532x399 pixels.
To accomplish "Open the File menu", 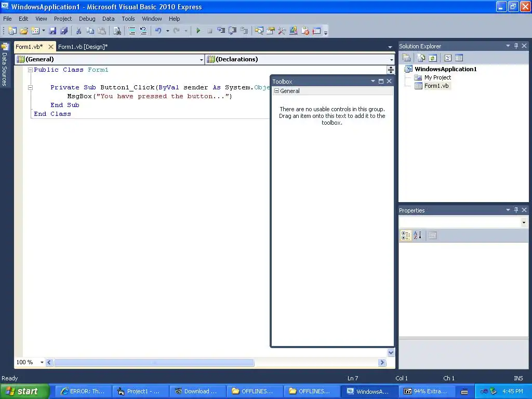I will (x=7, y=19).
